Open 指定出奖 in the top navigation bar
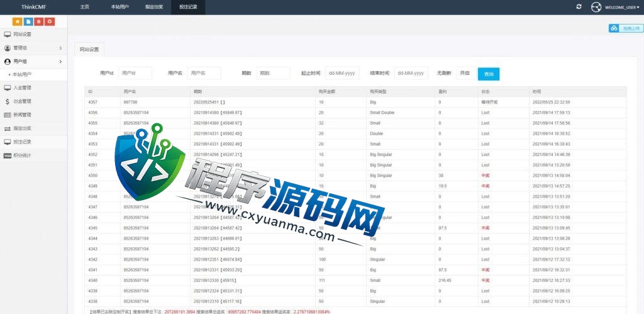The height and width of the screenshot is (314, 644). tap(154, 7)
